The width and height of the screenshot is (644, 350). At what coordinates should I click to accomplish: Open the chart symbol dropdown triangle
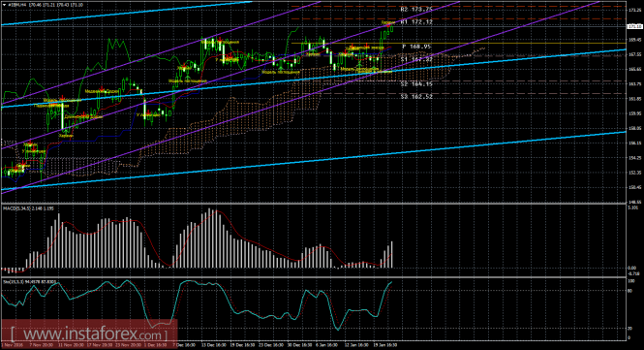tap(4, 5)
